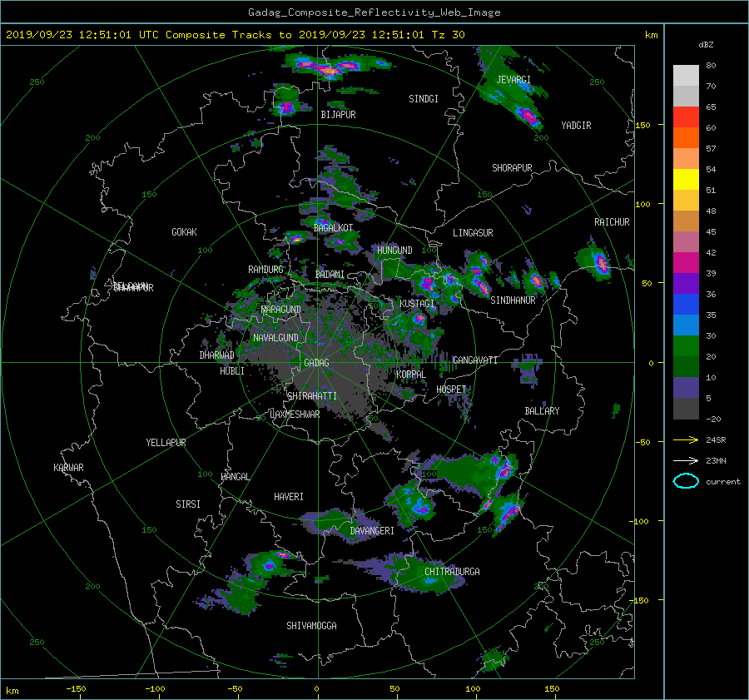Click the -100 bottom axis tick label
The image size is (749, 700).
click(155, 688)
